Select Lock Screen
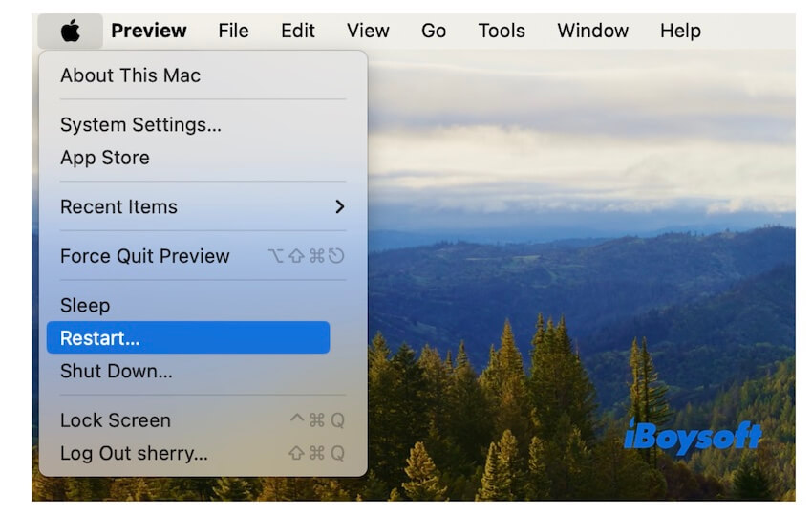812x516 pixels. click(x=115, y=420)
